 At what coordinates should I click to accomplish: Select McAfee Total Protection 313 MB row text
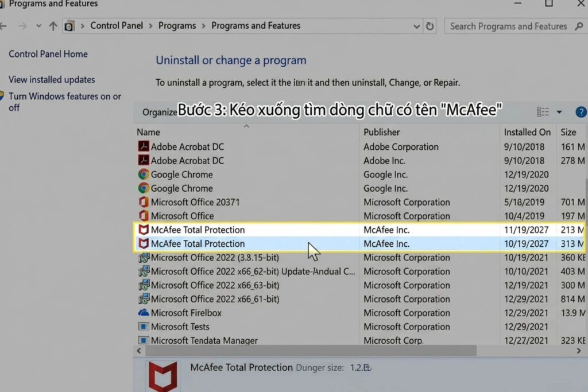198,243
